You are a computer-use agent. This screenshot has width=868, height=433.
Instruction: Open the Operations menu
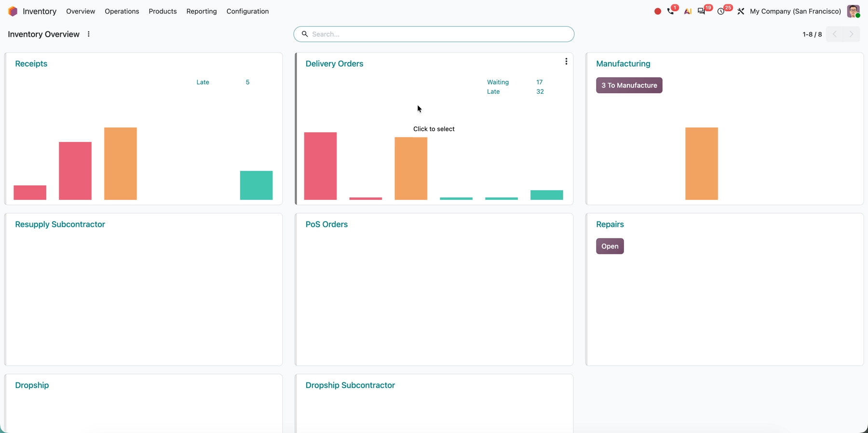pos(122,11)
